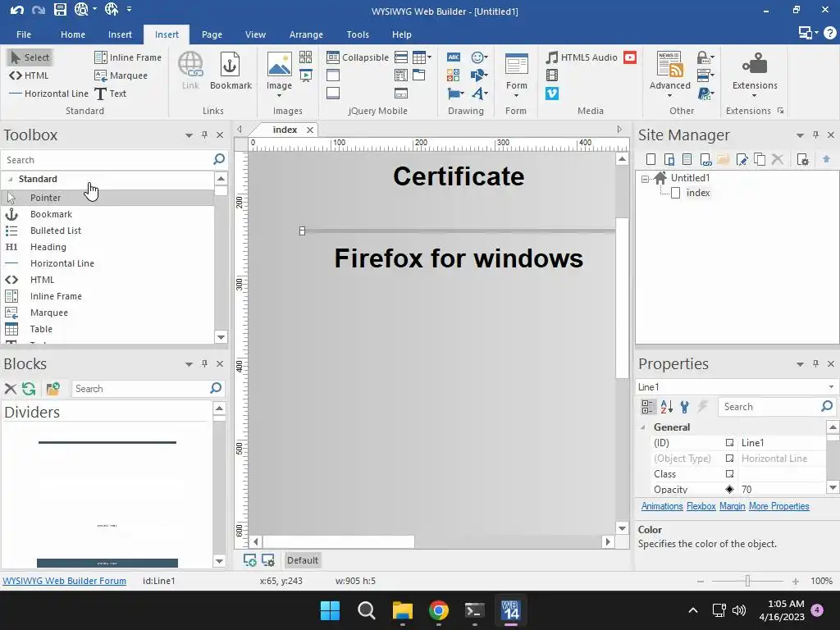
Task: Switch to the Tools ribbon tab
Action: pyautogui.click(x=358, y=34)
